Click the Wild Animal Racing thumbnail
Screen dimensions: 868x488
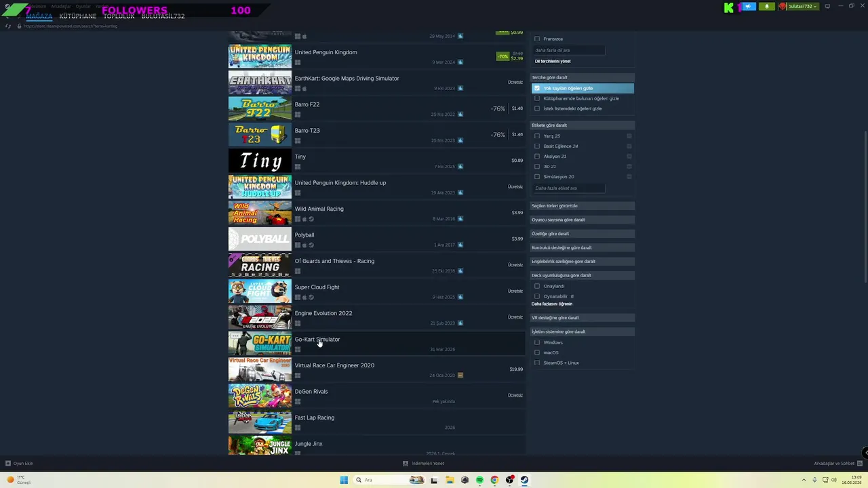[x=260, y=213]
